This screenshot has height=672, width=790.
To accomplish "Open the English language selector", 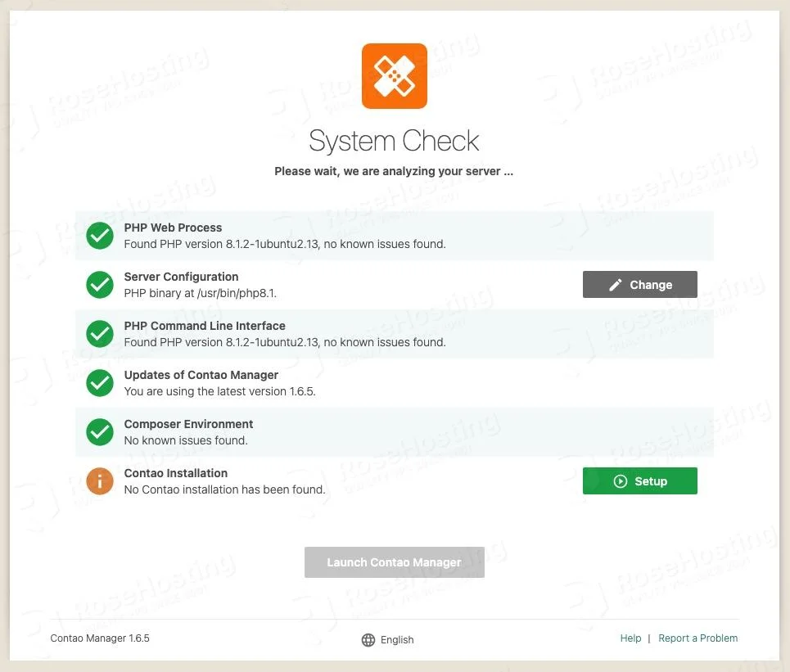I will point(397,640).
